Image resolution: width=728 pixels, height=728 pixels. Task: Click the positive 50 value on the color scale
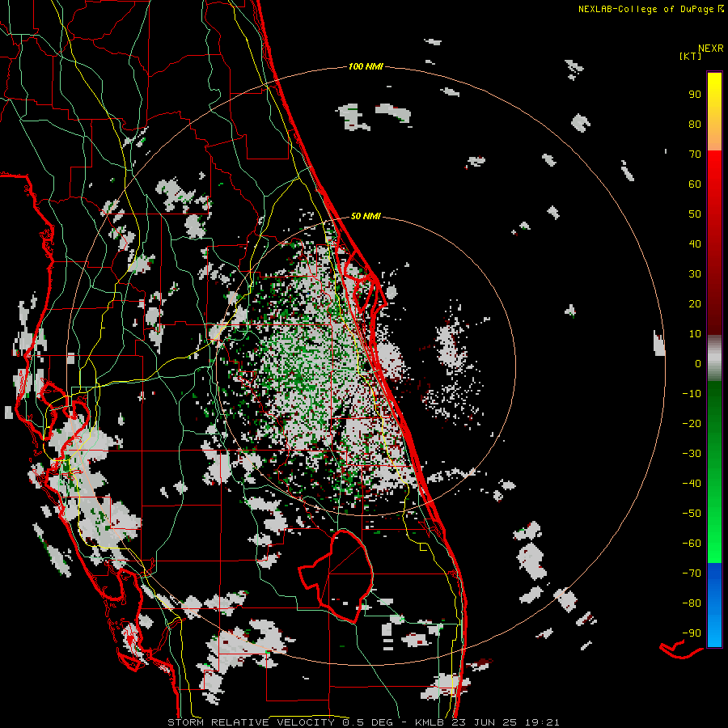click(x=695, y=214)
